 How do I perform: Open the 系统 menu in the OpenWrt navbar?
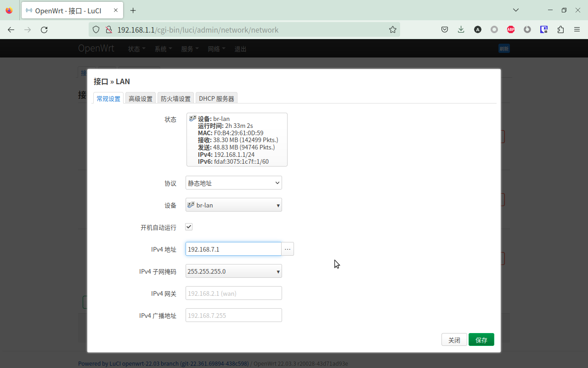[x=163, y=49]
